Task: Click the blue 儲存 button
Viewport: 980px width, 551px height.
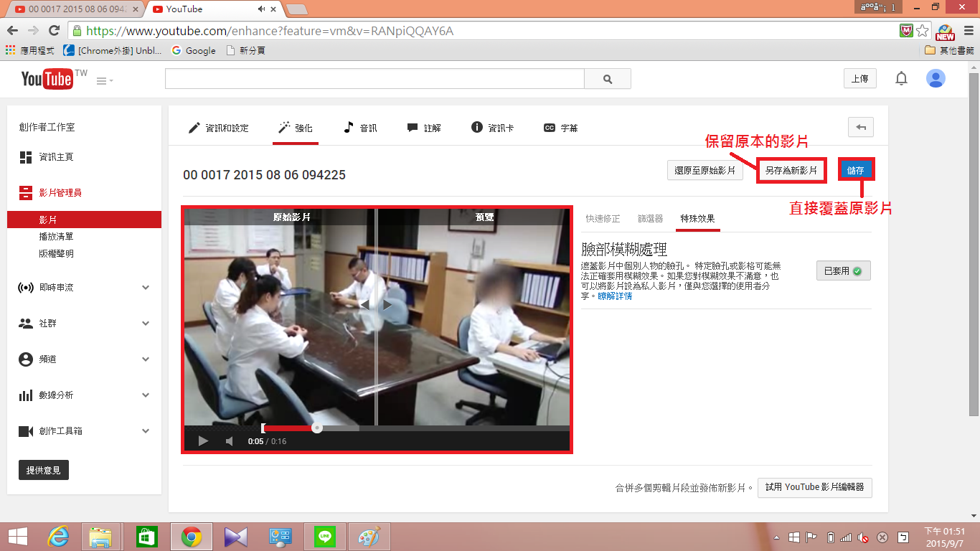Action: pyautogui.click(x=856, y=171)
